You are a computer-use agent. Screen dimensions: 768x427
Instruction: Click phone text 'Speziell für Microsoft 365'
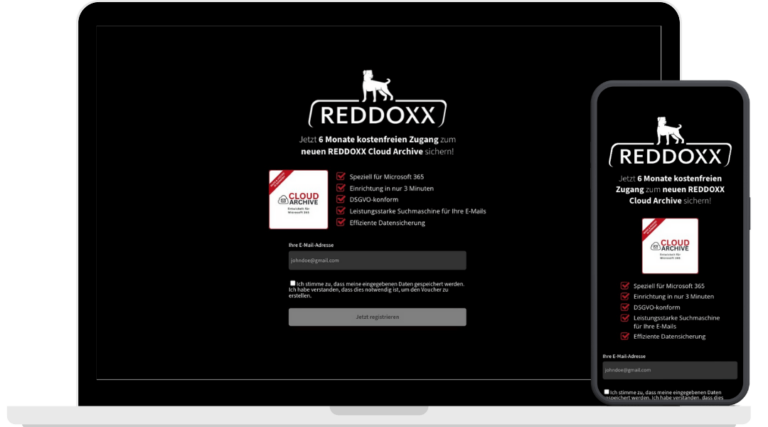tap(669, 286)
